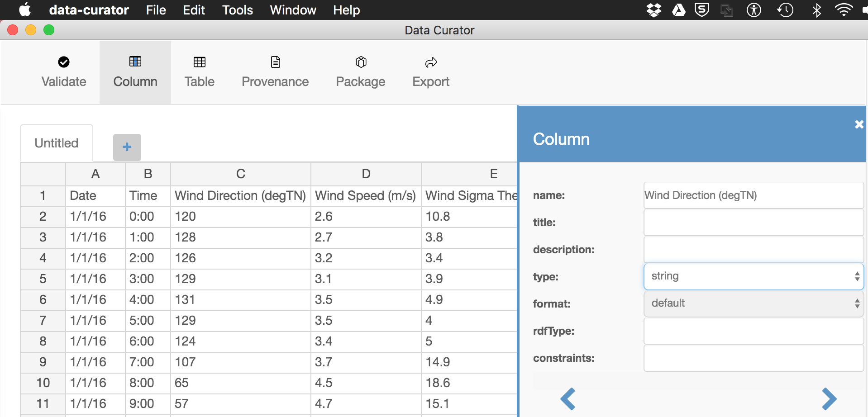The width and height of the screenshot is (868, 417).
Task: Click the Validate checkmark icon
Action: point(64,62)
